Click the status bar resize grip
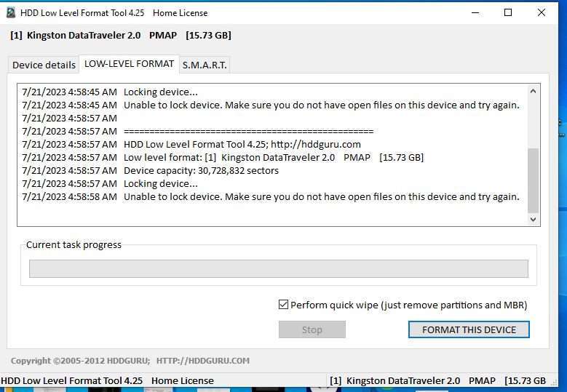The width and height of the screenshot is (567, 392). click(554, 382)
